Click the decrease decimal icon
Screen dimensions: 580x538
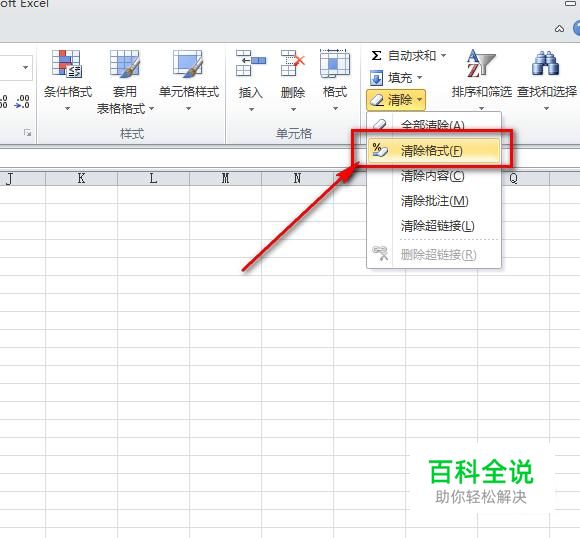click(x=22, y=101)
